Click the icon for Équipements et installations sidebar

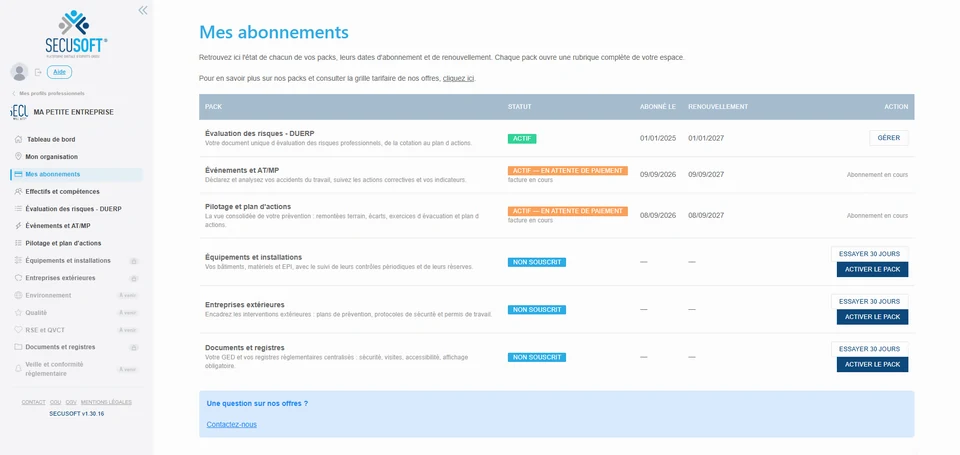(x=18, y=260)
